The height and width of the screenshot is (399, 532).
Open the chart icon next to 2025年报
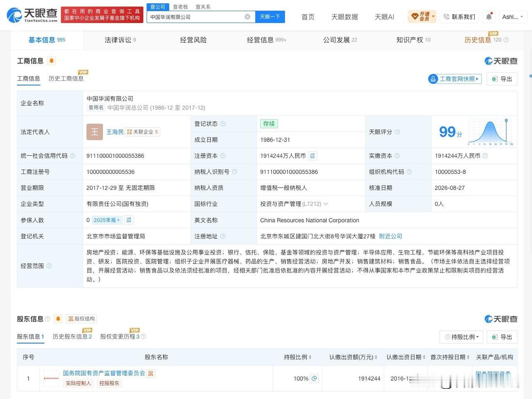click(129, 220)
